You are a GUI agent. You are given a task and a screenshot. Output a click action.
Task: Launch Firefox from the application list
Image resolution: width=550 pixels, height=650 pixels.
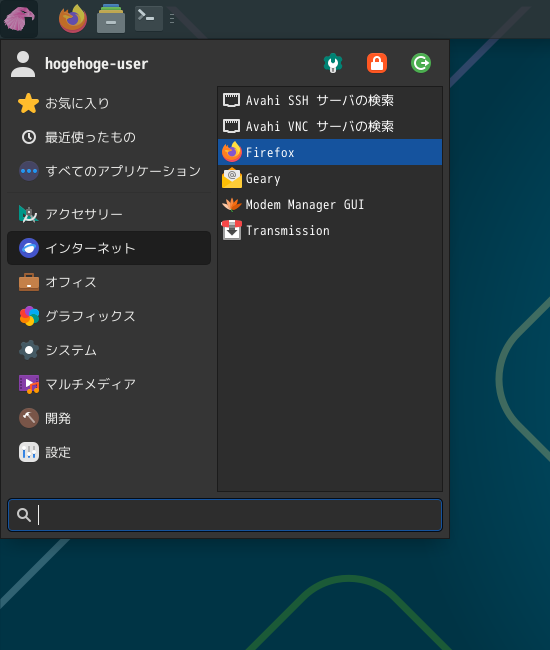(330, 152)
